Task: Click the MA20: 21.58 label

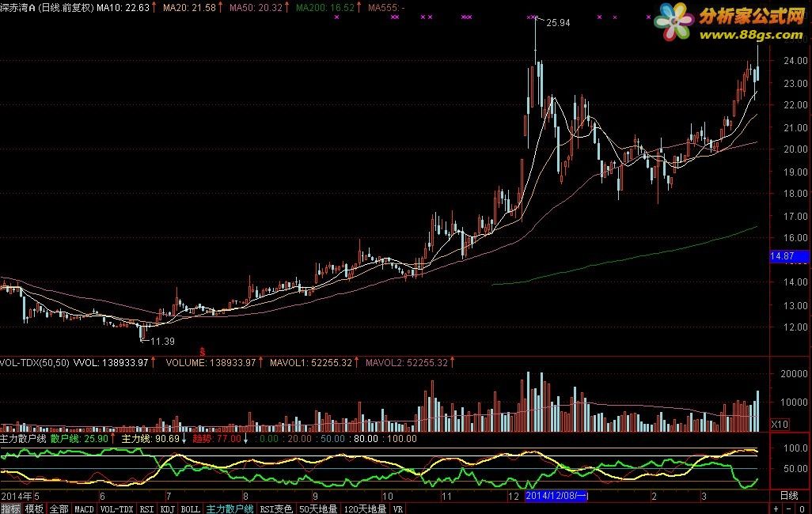Action: 189,8
